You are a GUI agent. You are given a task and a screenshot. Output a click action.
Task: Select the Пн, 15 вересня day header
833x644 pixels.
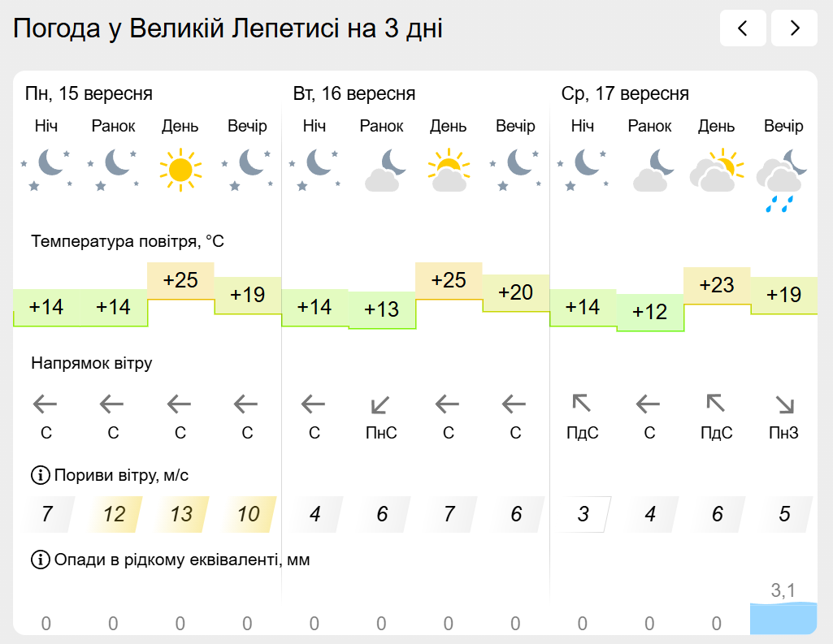(x=89, y=93)
